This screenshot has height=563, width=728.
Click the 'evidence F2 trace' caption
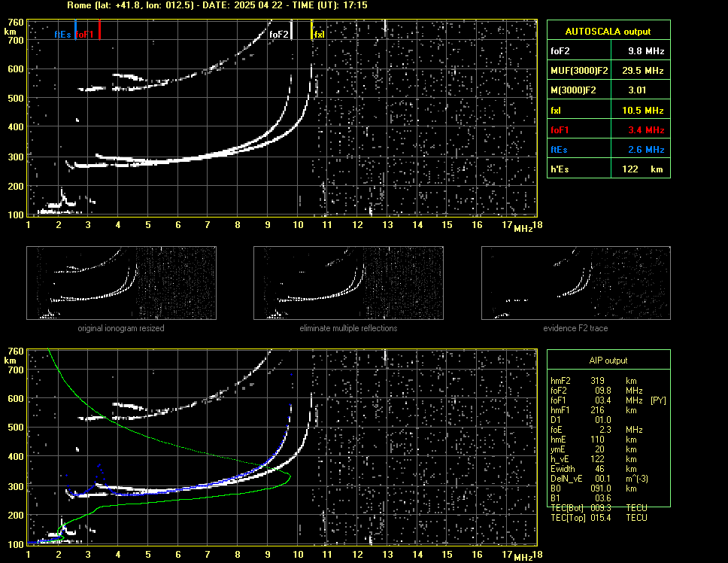pyautogui.click(x=576, y=328)
